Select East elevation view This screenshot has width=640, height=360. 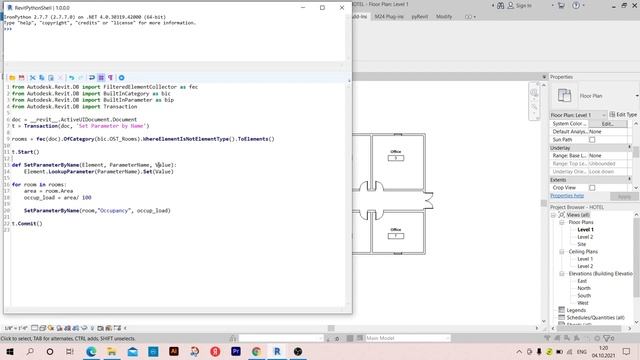[x=582, y=281]
